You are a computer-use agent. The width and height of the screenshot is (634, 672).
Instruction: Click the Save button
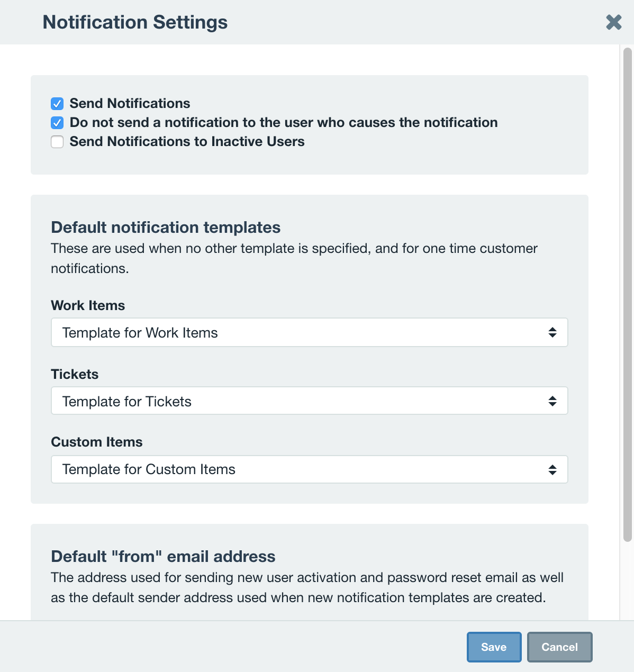pos(494,647)
